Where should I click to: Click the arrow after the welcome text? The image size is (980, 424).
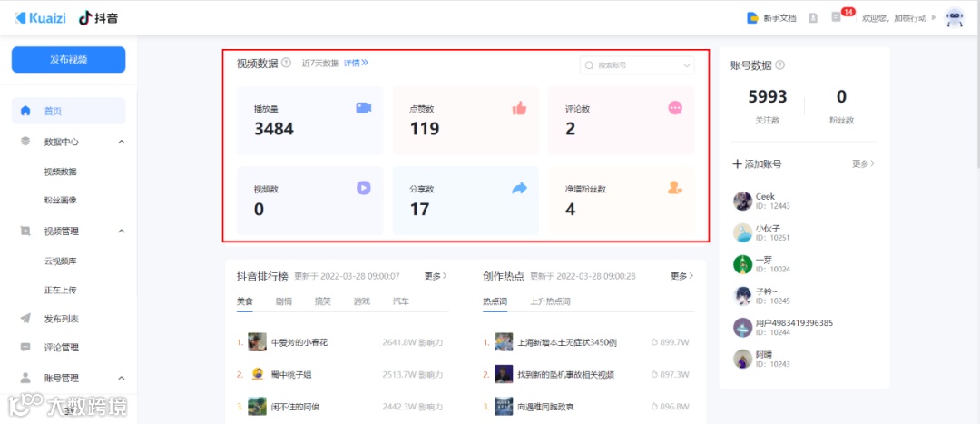pyautogui.click(x=934, y=17)
